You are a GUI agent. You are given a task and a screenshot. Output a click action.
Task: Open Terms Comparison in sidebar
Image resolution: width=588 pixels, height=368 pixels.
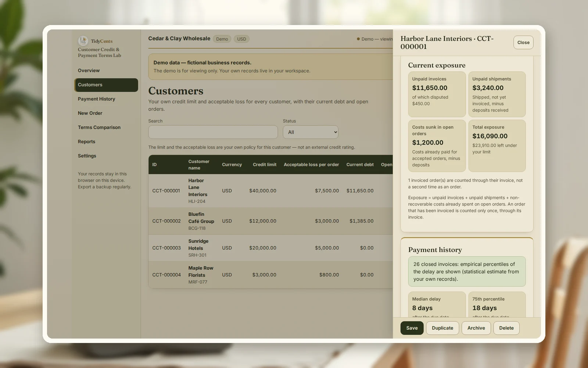106,127
